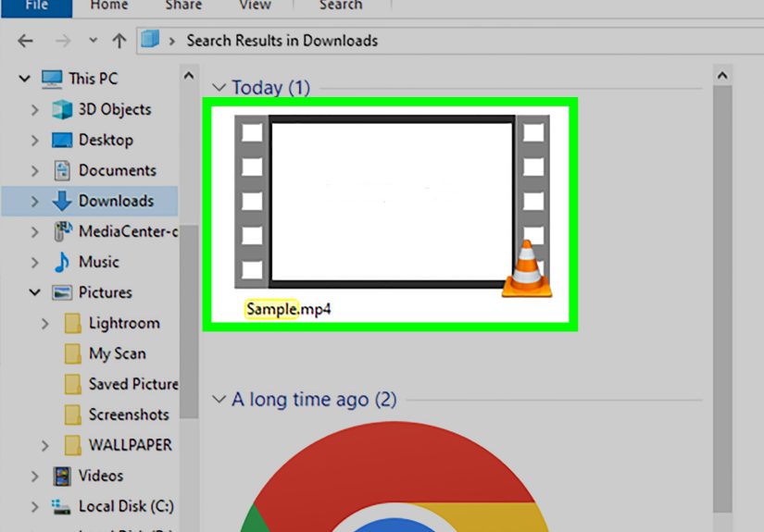Expand the WALLPAPER folder node
The image size is (764, 532).
tap(44, 445)
